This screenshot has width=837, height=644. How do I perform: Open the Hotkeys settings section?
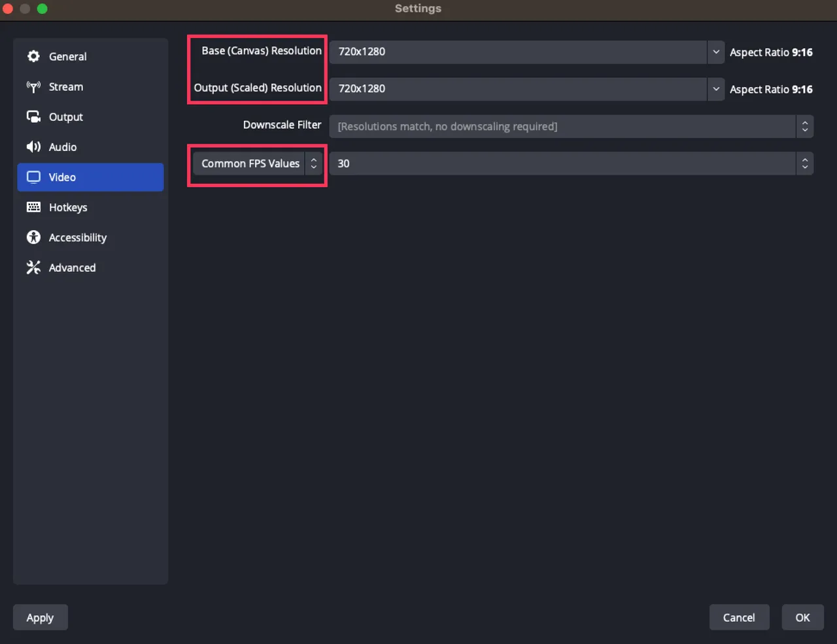68,207
